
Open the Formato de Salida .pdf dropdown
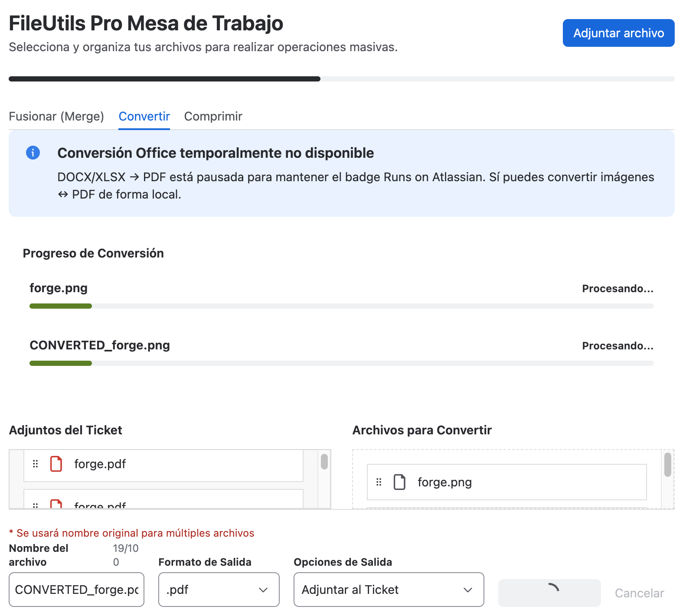pyautogui.click(x=219, y=590)
